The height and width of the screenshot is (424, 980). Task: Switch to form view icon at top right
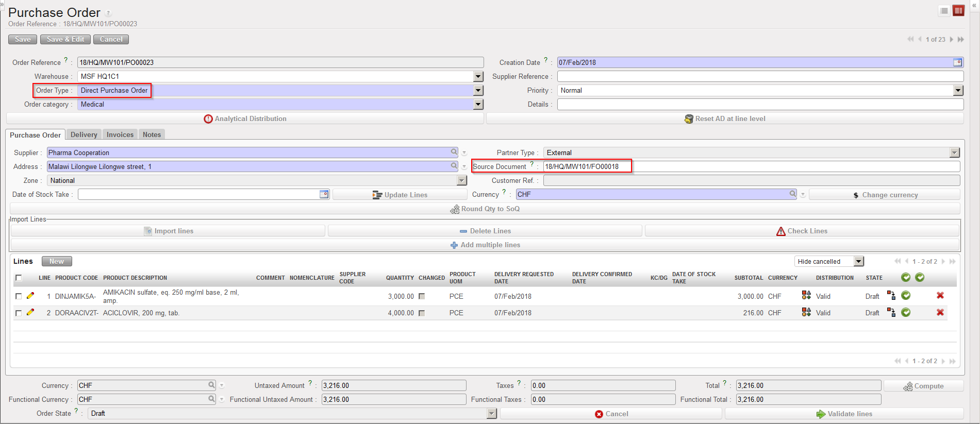[x=958, y=11]
